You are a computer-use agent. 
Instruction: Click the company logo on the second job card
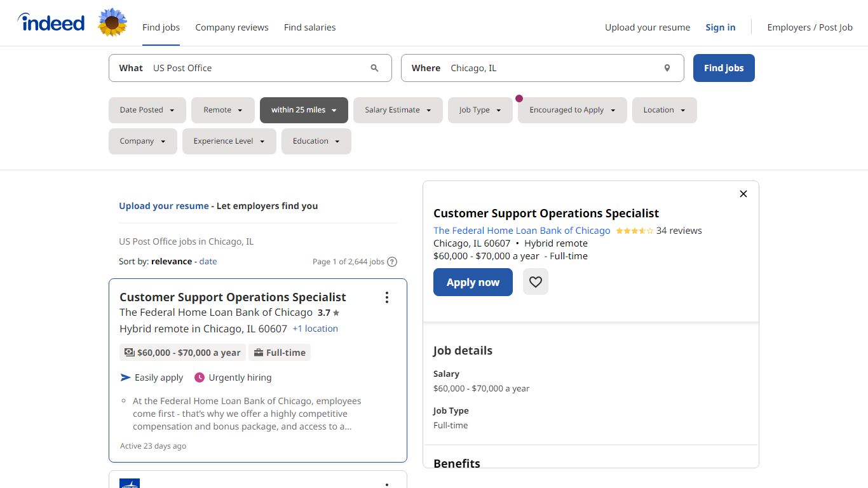click(x=130, y=483)
